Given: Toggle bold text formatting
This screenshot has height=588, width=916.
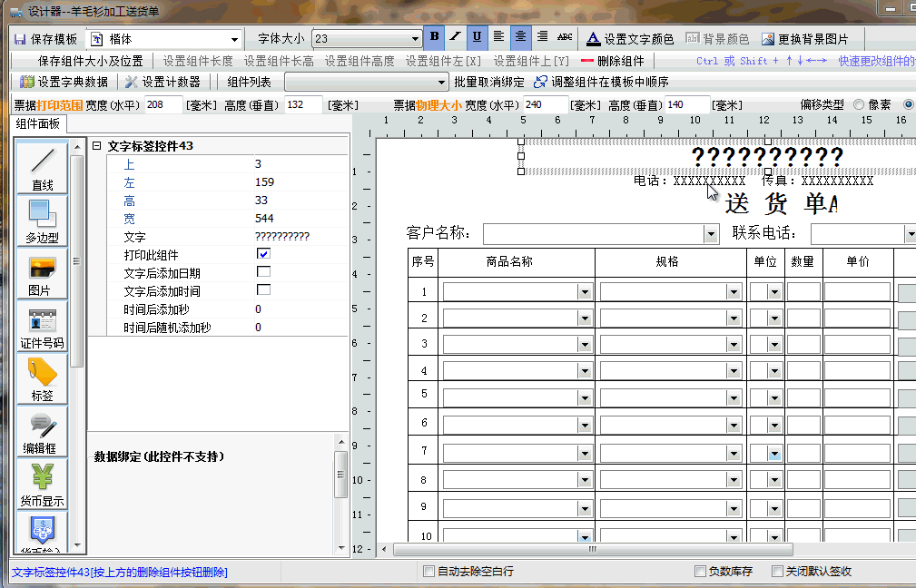Looking at the screenshot, I should [x=435, y=37].
